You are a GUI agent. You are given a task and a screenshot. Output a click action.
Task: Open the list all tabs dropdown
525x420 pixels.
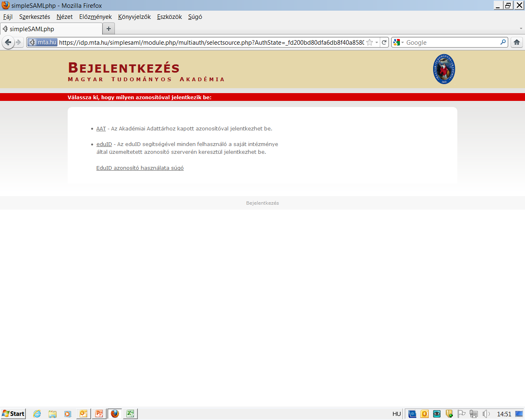click(x=521, y=29)
